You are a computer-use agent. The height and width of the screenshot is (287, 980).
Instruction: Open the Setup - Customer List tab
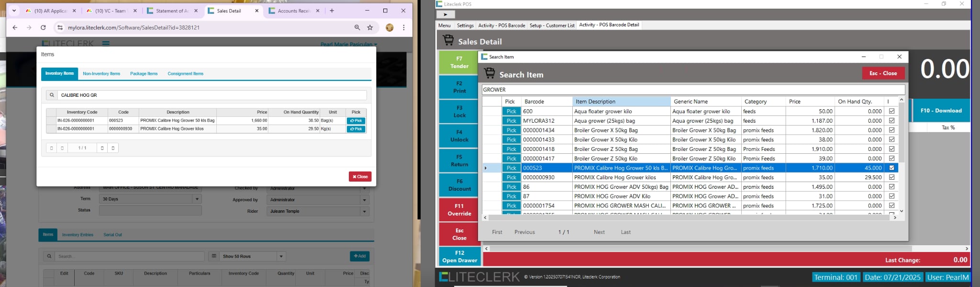(552, 25)
